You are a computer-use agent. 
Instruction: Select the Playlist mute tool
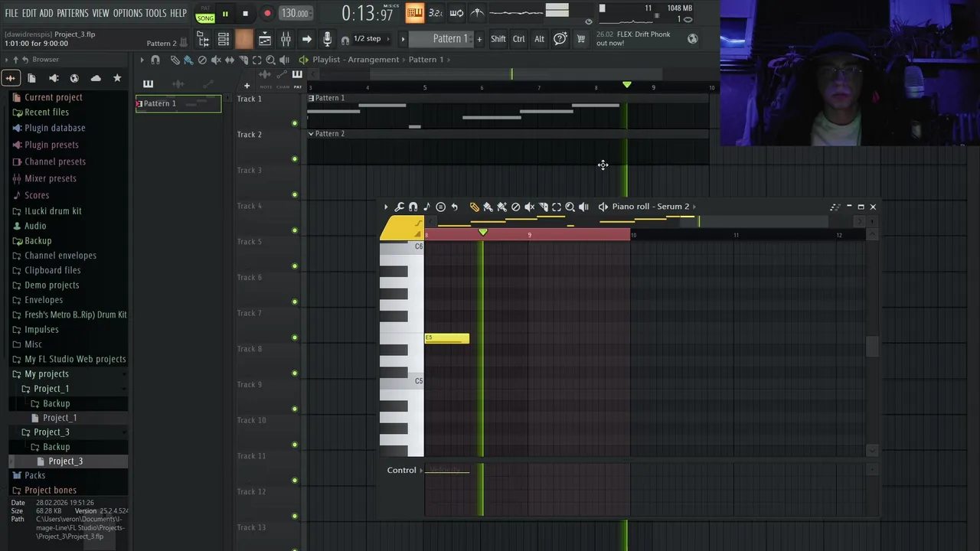coord(216,60)
